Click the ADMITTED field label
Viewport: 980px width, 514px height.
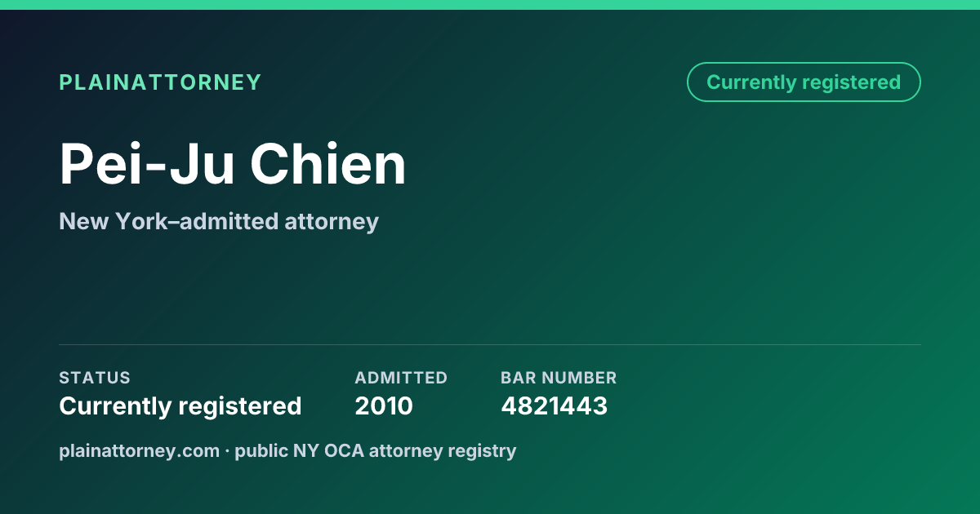click(x=401, y=378)
